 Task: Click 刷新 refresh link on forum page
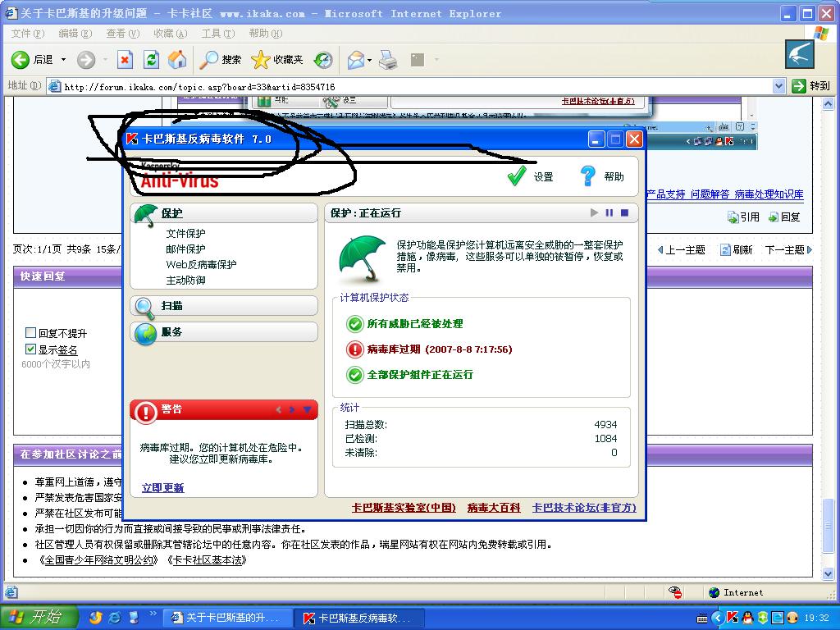(737, 249)
